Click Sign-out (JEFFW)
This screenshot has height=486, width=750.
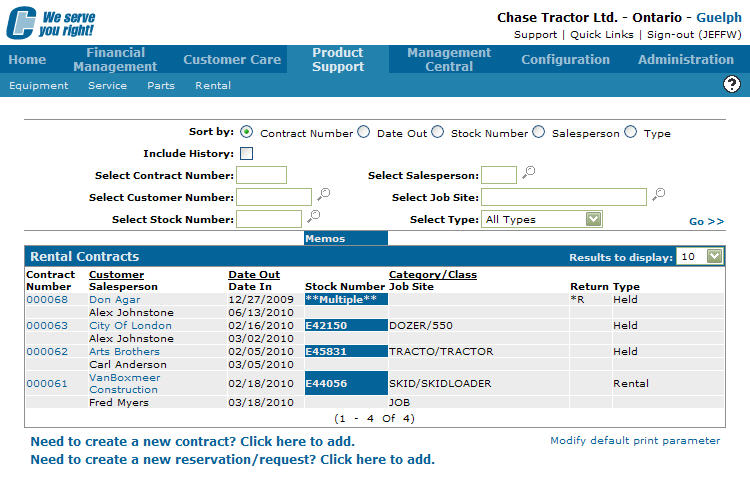[x=694, y=35]
